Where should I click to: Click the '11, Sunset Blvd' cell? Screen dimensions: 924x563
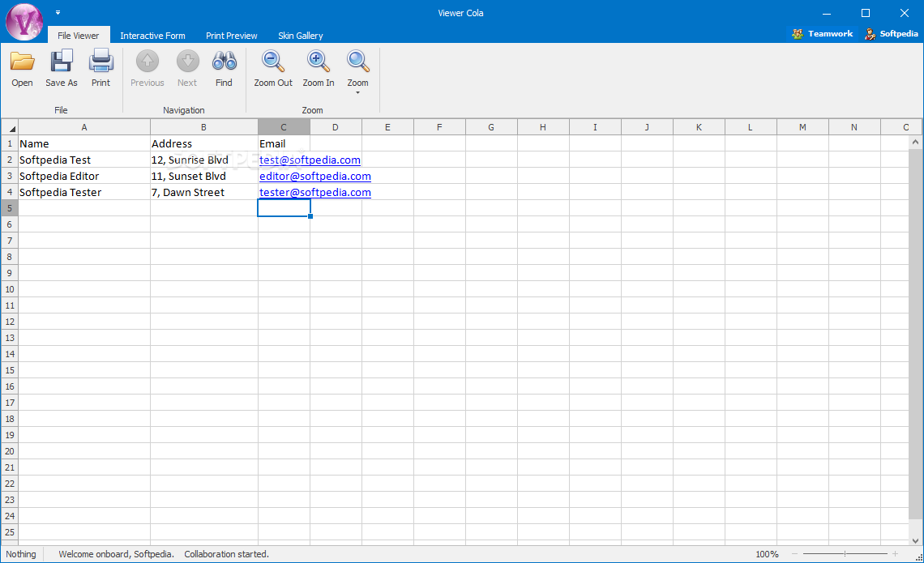[x=204, y=176]
